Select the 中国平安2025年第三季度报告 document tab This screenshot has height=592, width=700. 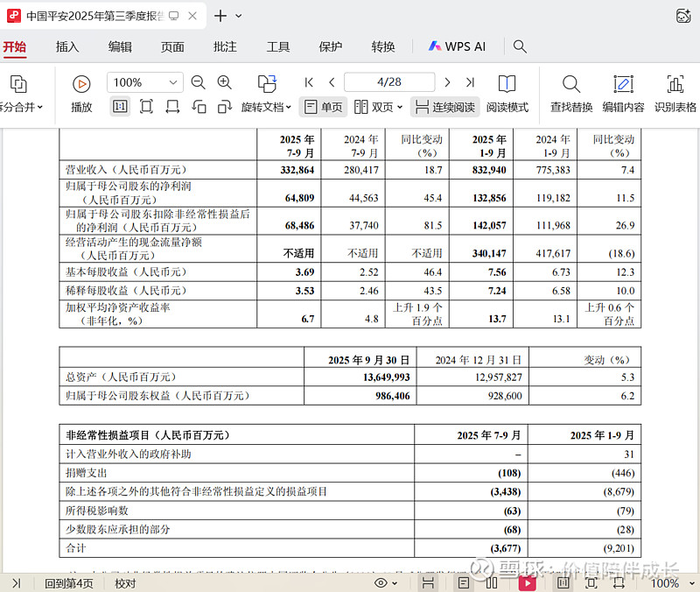(102, 16)
